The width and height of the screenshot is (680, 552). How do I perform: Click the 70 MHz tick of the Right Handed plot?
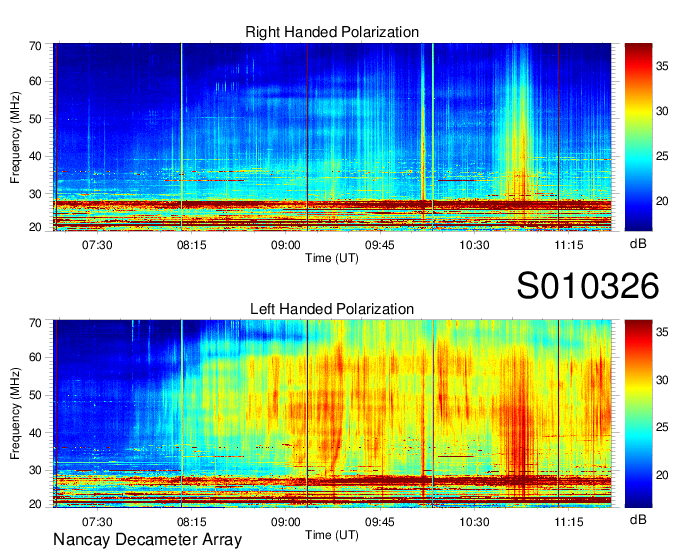[35, 46]
